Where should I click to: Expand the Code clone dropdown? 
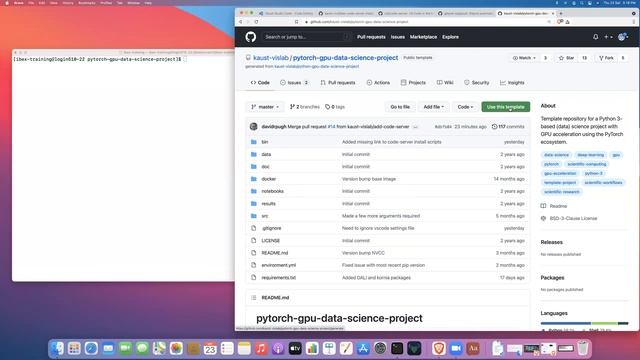pos(465,107)
